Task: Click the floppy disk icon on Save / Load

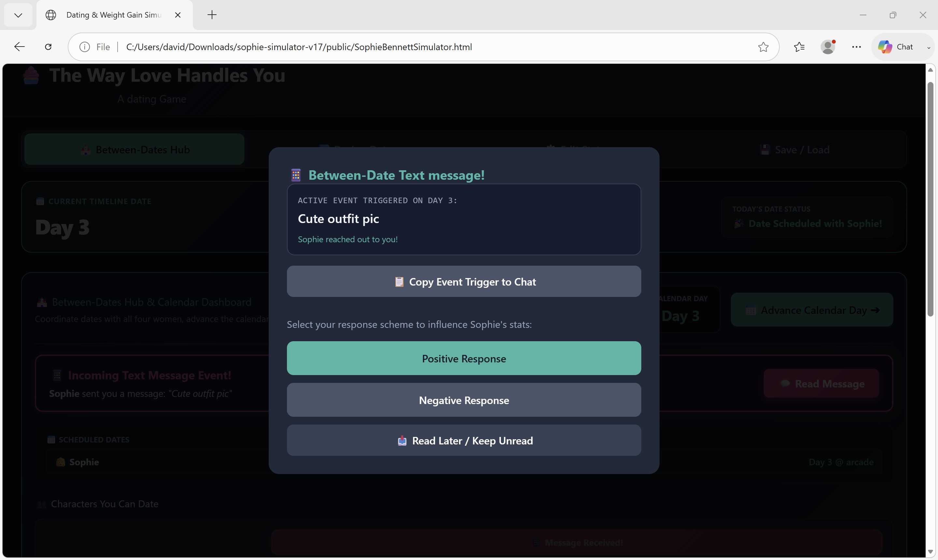Action: 765,150
